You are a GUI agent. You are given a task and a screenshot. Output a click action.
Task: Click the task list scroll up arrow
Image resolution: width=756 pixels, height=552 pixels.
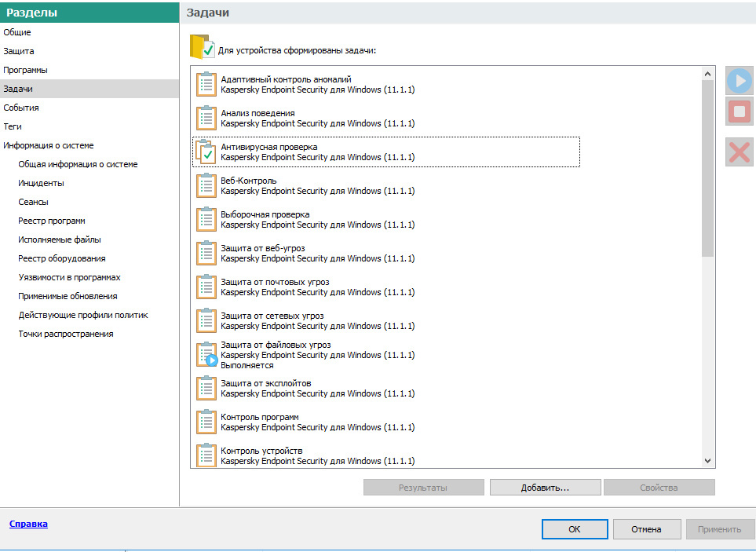coord(707,74)
